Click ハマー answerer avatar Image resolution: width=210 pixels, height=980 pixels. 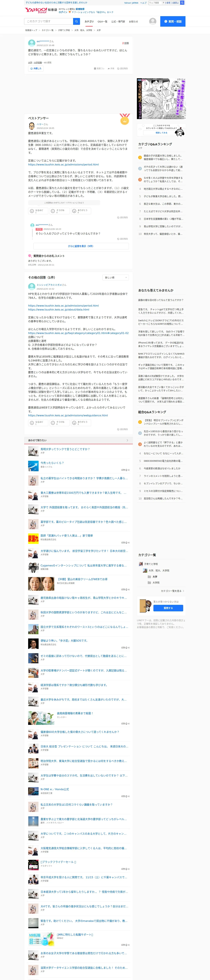coord(32,126)
